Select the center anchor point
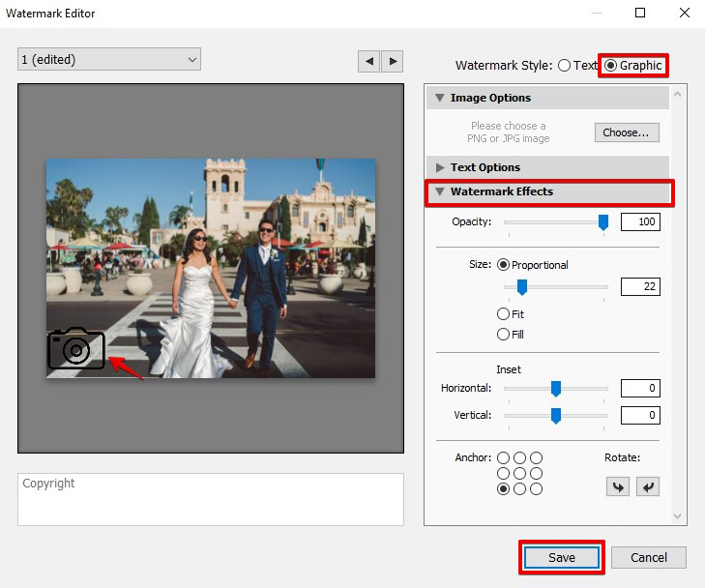The height and width of the screenshot is (588, 705). pos(519,474)
